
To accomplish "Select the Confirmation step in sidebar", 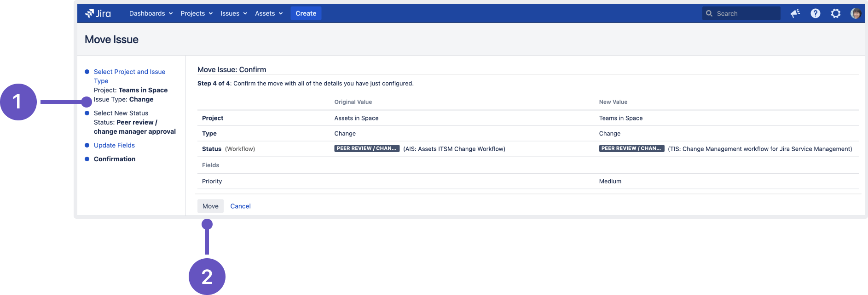I will pyautogui.click(x=115, y=159).
